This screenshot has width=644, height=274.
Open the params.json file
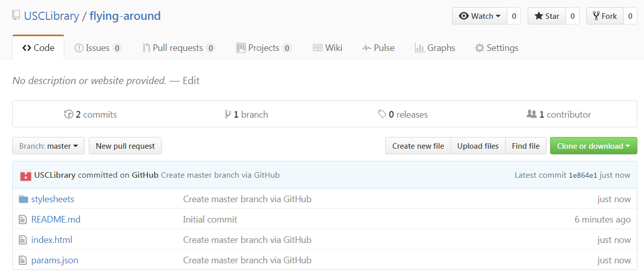tap(55, 260)
